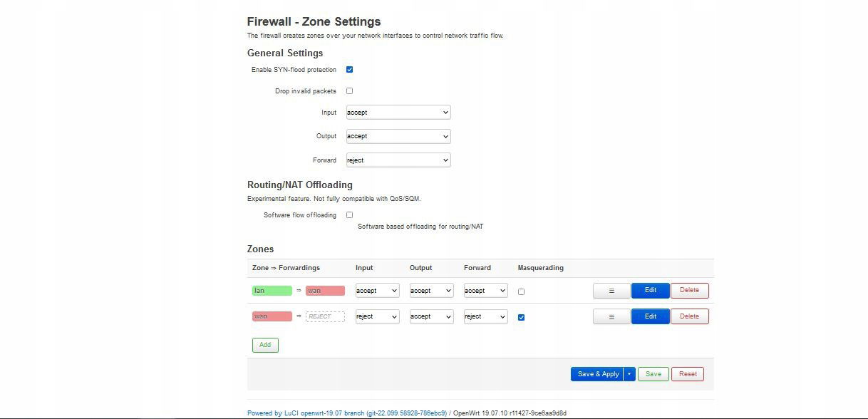Open the general Forward policy dropdown
The image size is (868, 419).
398,160
